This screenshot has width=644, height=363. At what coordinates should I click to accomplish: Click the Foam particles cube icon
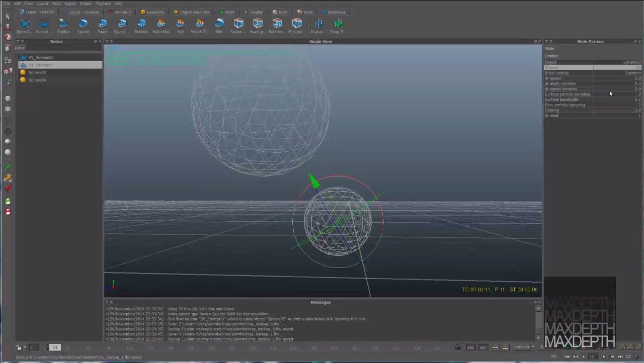257,23
